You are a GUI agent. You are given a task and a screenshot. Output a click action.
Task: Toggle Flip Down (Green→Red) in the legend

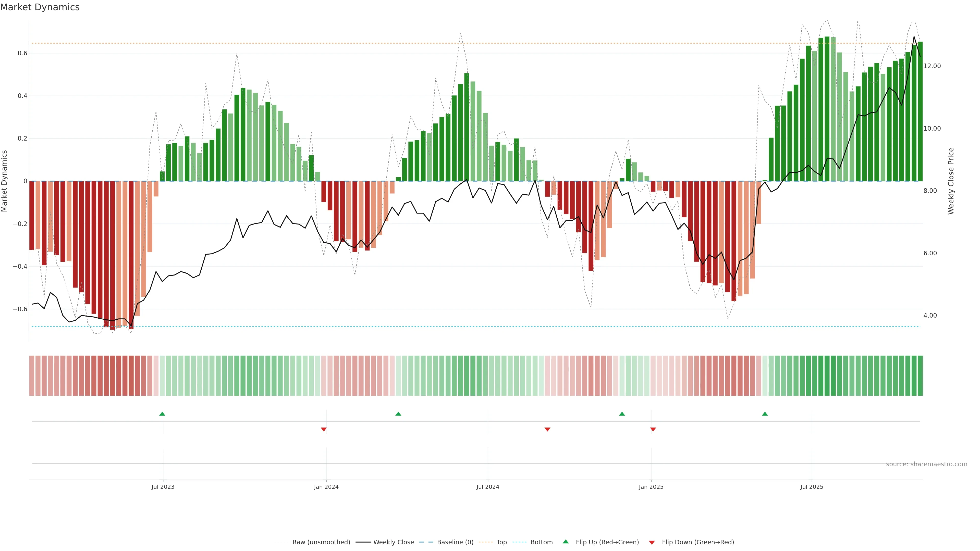coord(698,542)
